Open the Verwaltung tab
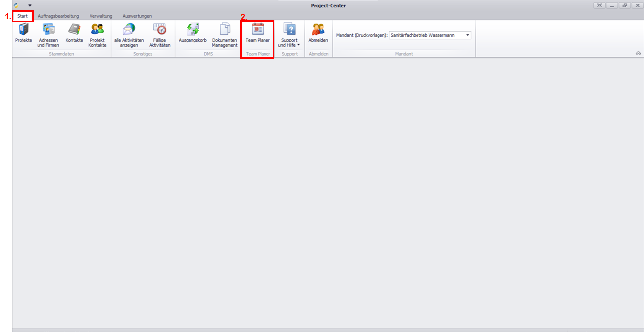This screenshot has height=332, width=644. (x=101, y=16)
